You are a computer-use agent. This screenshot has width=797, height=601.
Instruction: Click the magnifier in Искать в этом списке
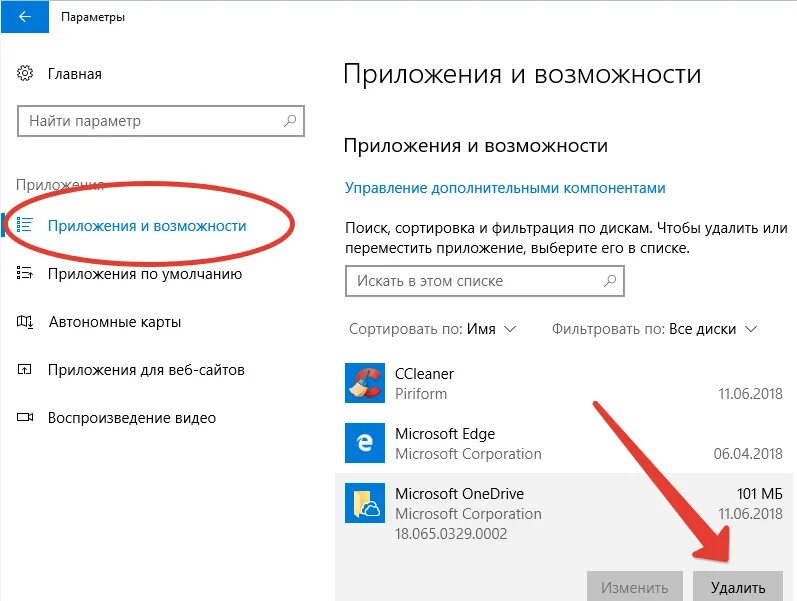coord(609,281)
